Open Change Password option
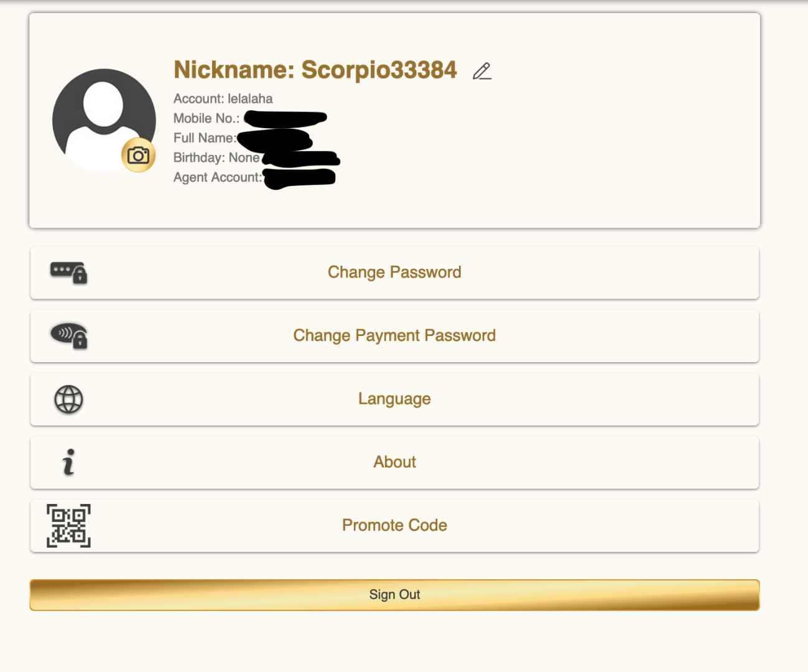Screen dimensions: 808x672 click(x=394, y=273)
